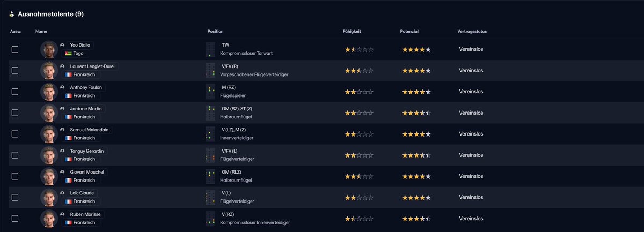Sort by the Name column header

(x=41, y=32)
